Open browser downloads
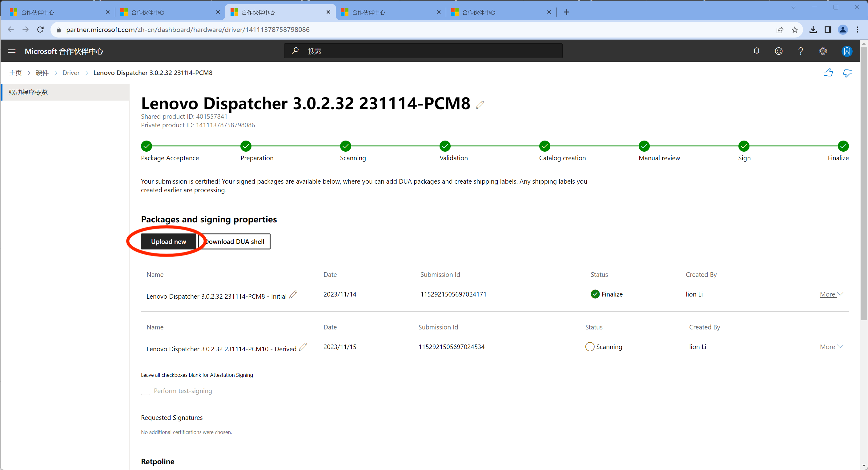 pos(813,30)
